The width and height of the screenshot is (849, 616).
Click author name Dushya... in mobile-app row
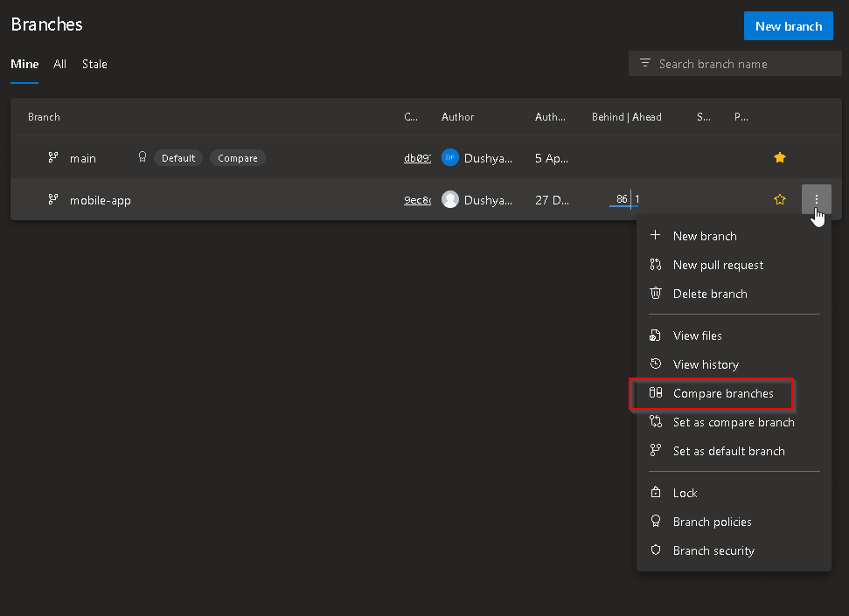(x=488, y=200)
